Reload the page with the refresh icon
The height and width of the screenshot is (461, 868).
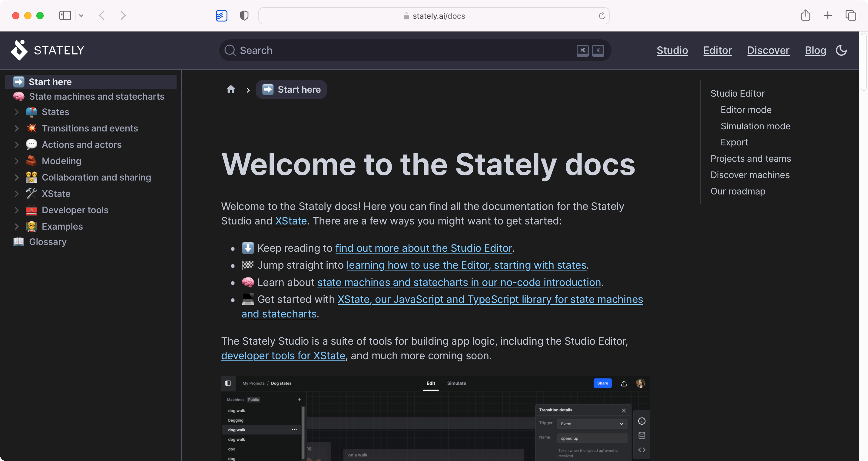click(x=602, y=15)
